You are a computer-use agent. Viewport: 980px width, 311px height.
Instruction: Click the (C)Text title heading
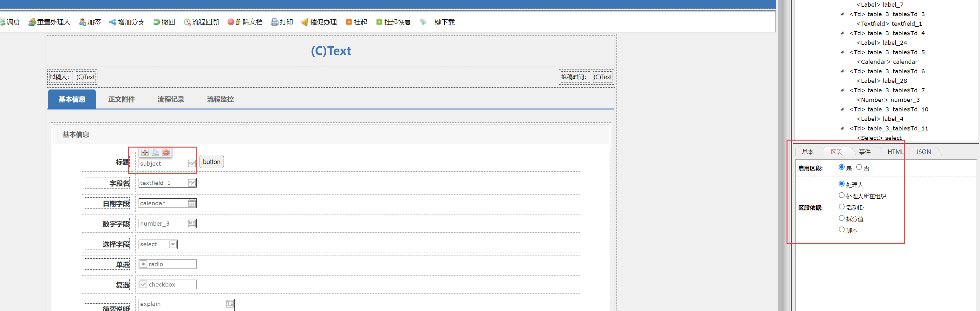[331, 51]
